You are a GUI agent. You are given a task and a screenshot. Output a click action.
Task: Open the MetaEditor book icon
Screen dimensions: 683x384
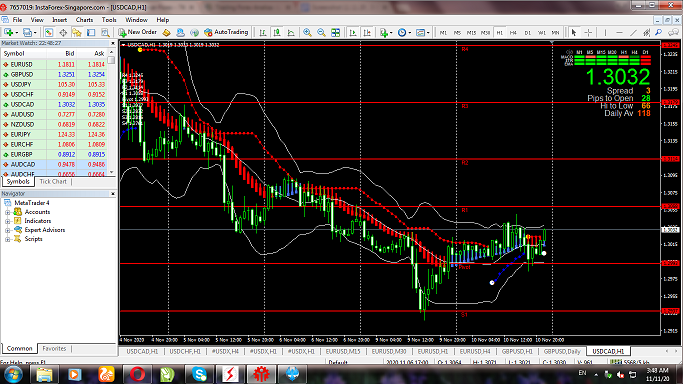(x=166, y=32)
